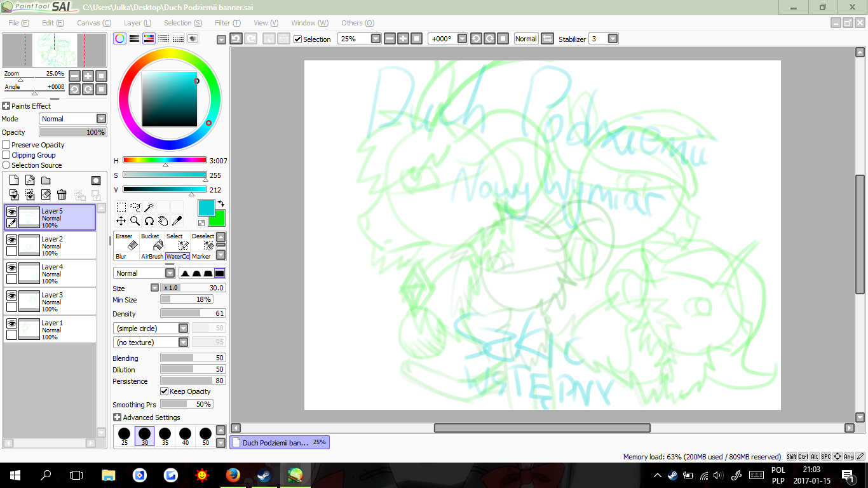
Task: Collapse Paints Effect section
Action: (6, 106)
